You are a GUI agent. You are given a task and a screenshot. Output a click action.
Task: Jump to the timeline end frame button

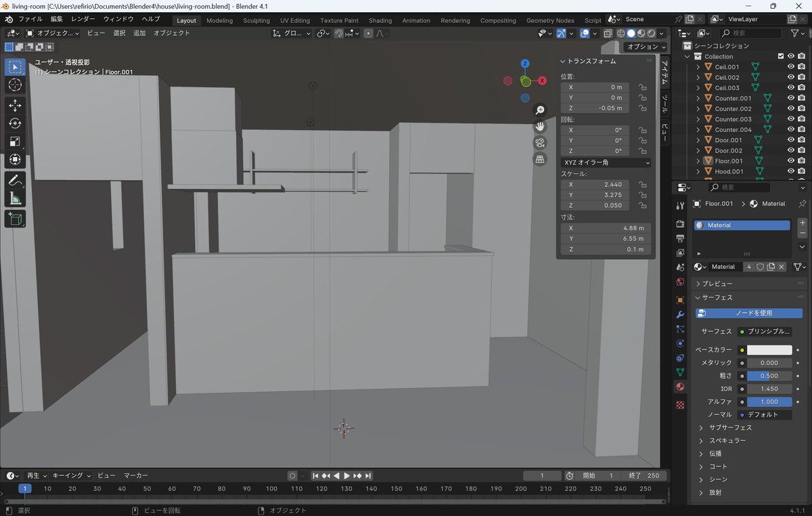(369, 476)
